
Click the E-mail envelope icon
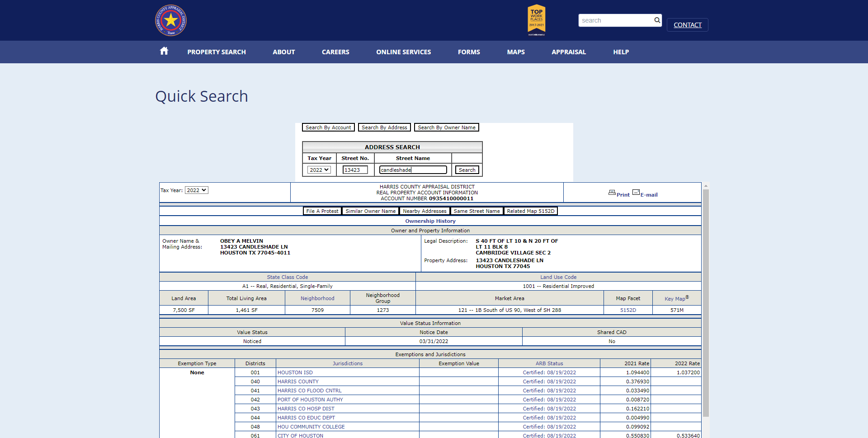coord(636,192)
